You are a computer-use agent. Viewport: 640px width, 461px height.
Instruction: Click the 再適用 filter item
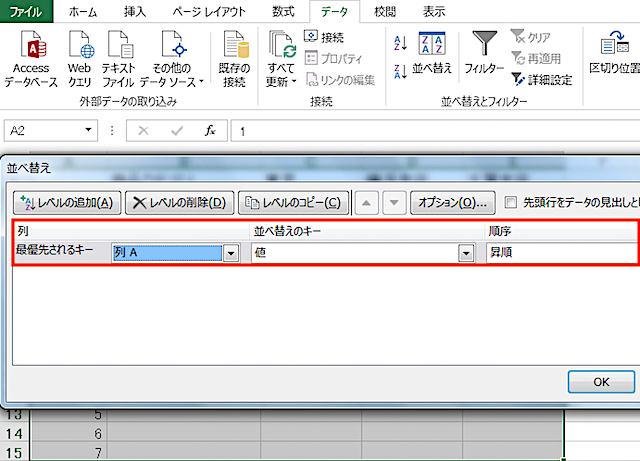[x=536, y=58]
